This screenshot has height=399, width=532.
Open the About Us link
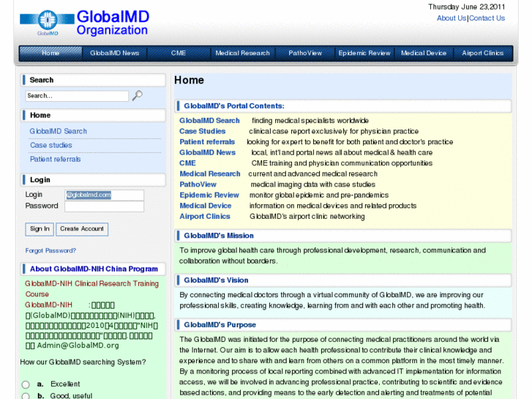tap(452, 18)
